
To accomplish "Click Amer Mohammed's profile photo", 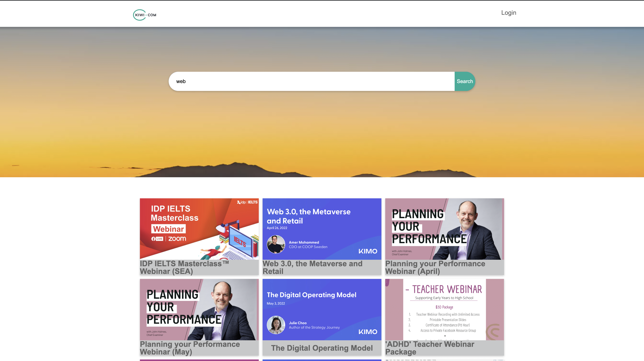I will pos(276,244).
